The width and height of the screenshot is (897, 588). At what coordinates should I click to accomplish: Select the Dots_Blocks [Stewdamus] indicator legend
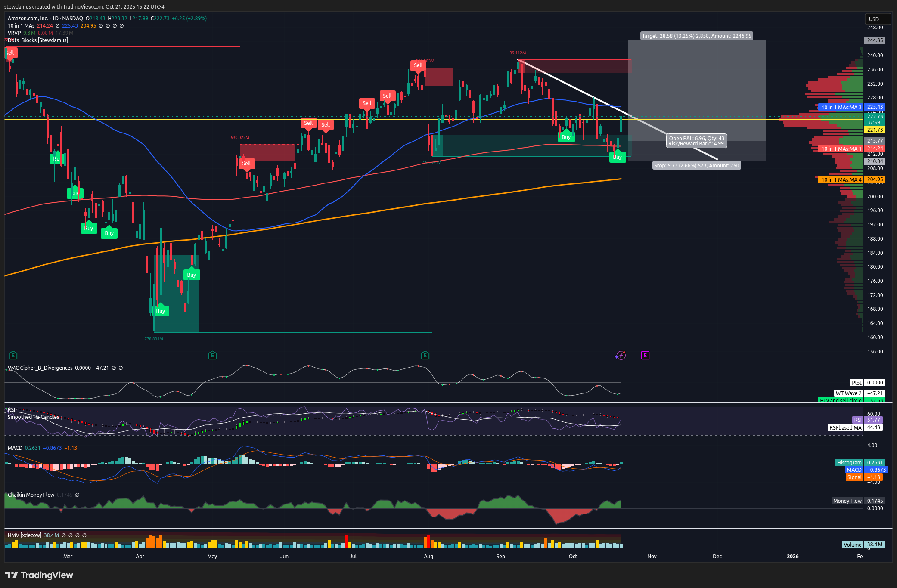[x=38, y=40]
